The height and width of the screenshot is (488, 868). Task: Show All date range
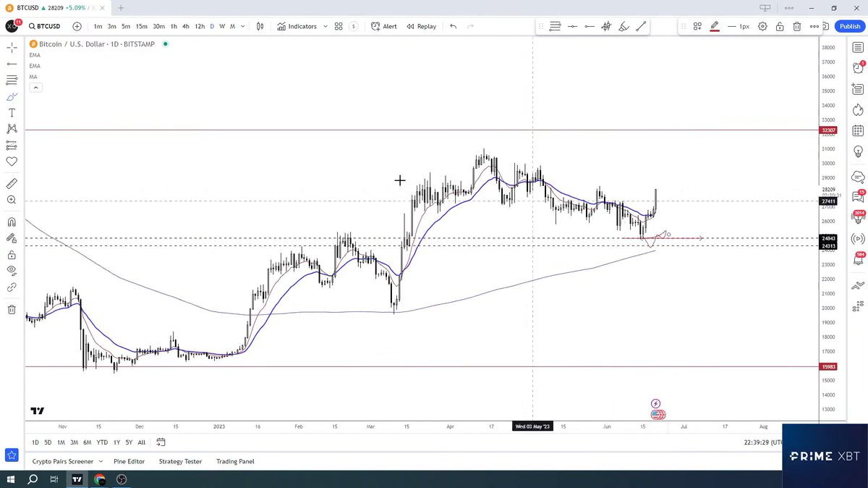(142, 442)
